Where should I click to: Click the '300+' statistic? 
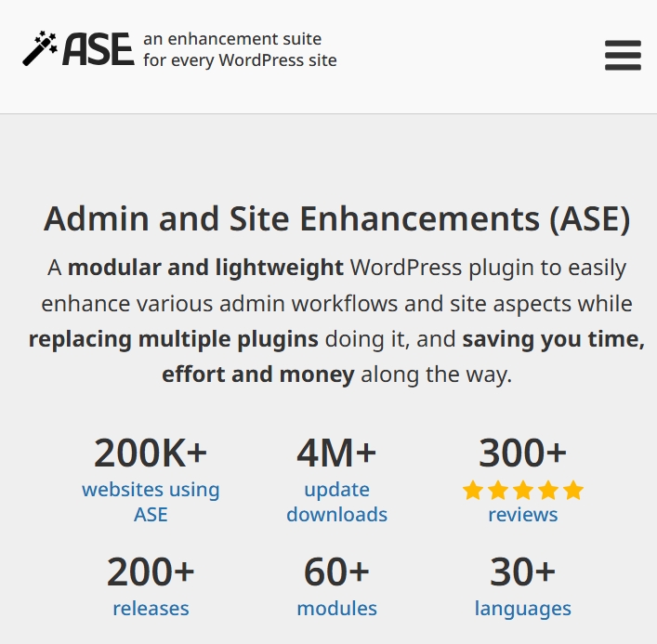[523, 453]
